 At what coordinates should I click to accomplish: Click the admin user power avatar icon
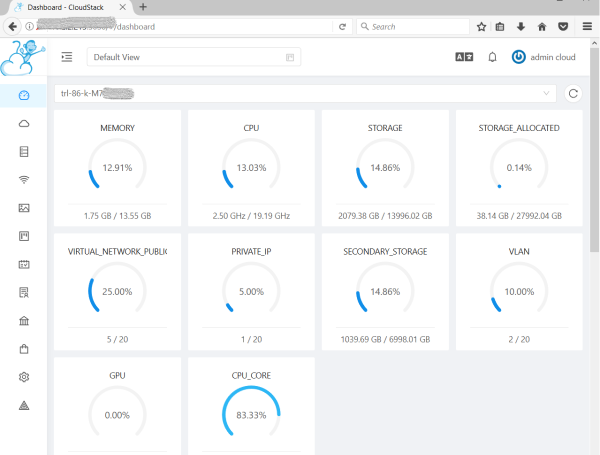pyautogui.click(x=518, y=57)
